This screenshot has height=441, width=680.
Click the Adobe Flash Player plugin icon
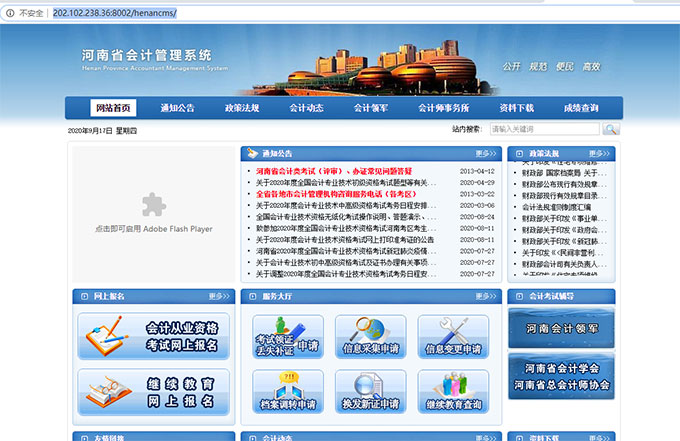153,205
